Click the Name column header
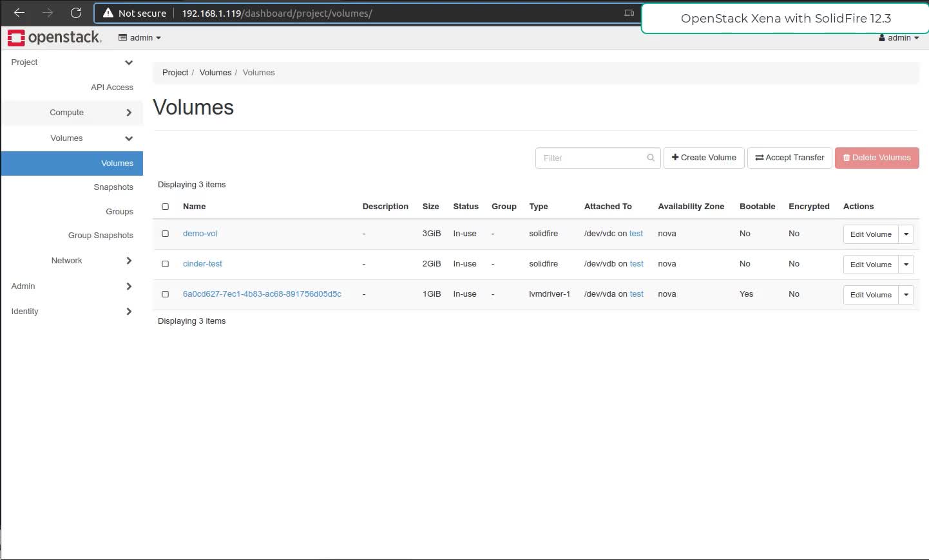This screenshot has width=929, height=560. click(x=194, y=207)
